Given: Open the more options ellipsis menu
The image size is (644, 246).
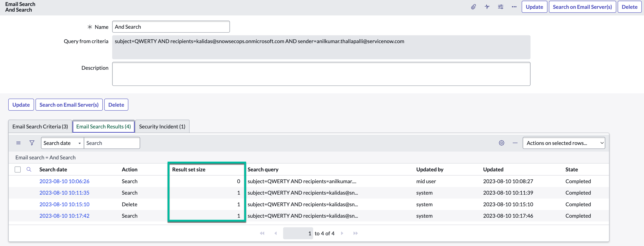Looking at the screenshot, I should 514,7.
